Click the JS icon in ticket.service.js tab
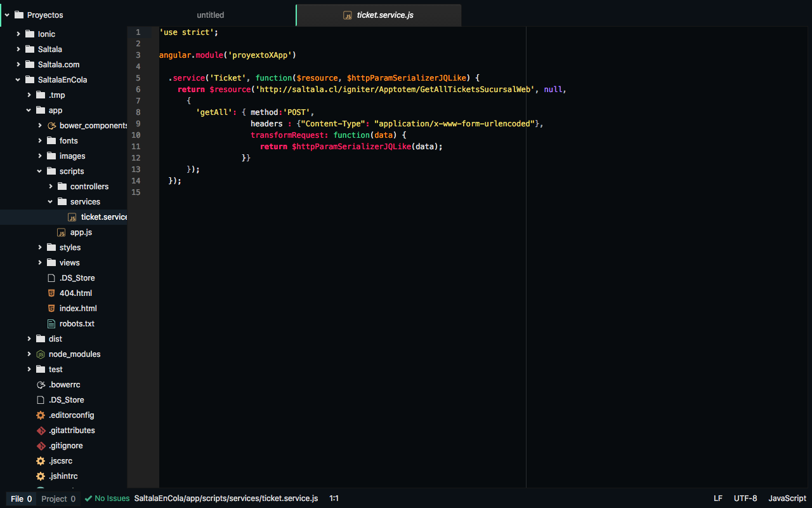 click(348, 15)
